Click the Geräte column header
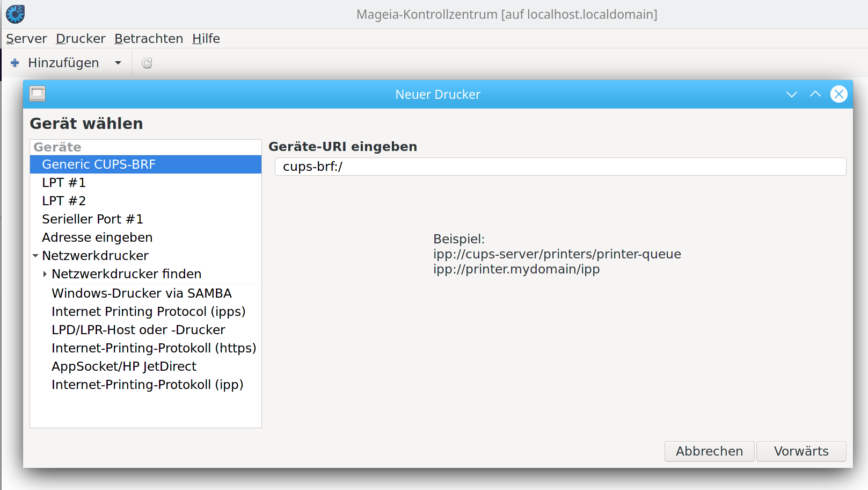Image resolution: width=868 pixels, height=490 pixels. pyautogui.click(x=145, y=147)
